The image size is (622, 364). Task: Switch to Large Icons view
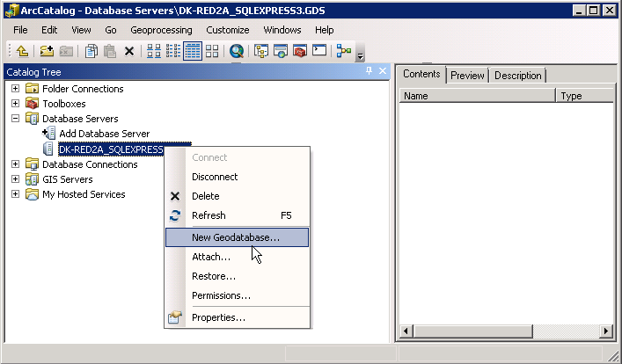tap(153, 51)
